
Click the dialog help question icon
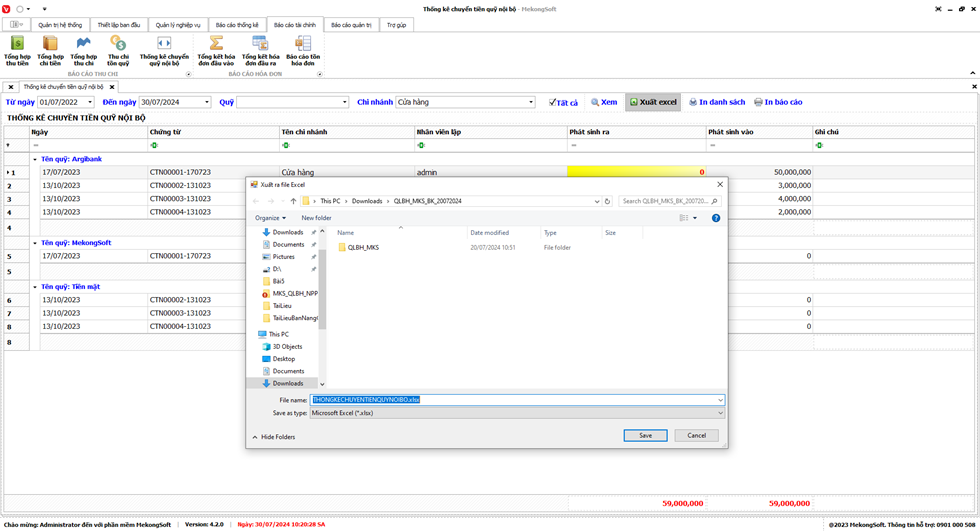click(x=716, y=218)
